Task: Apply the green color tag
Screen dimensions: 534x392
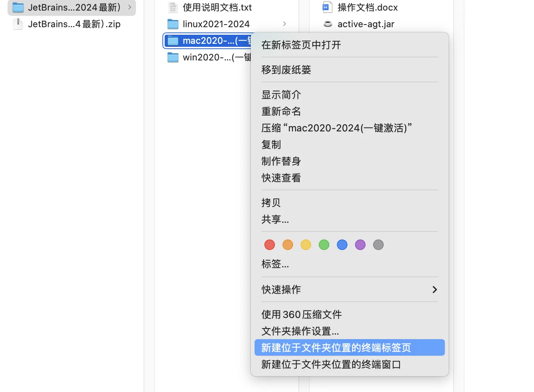Action: tap(324, 245)
